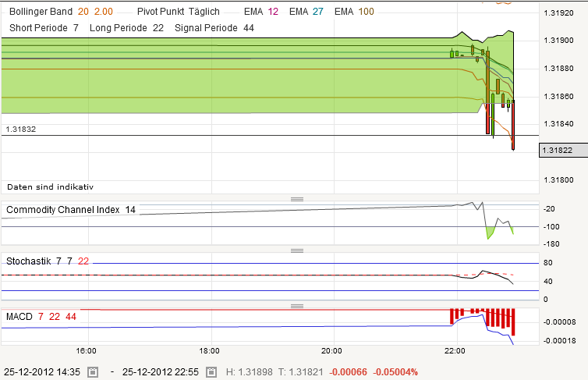Click the 22:00 time axis label
This screenshot has height=380, width=588.
tap(455, 351)
